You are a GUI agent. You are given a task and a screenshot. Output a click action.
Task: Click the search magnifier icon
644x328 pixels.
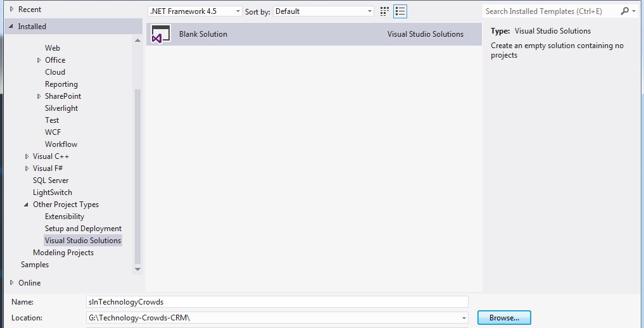point(624,11)
